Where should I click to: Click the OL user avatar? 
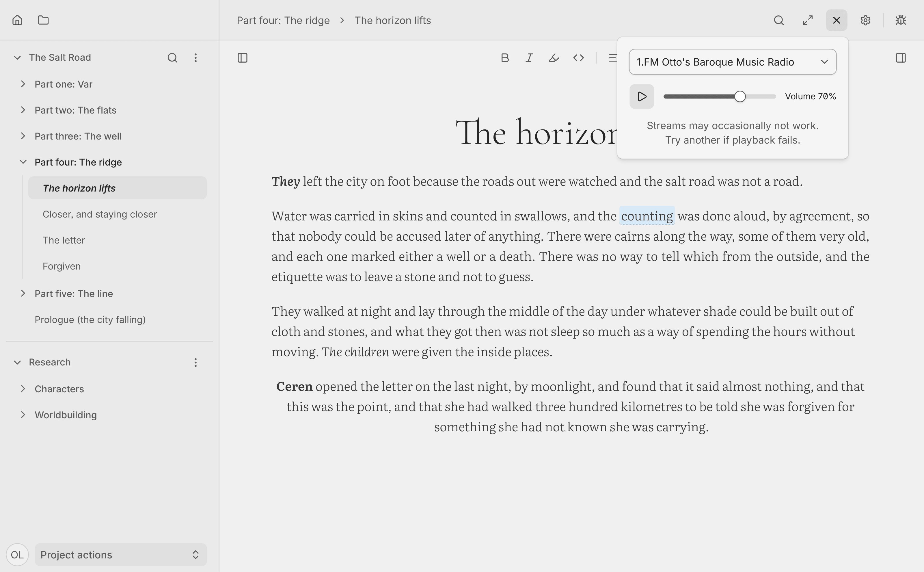(17, 555)
